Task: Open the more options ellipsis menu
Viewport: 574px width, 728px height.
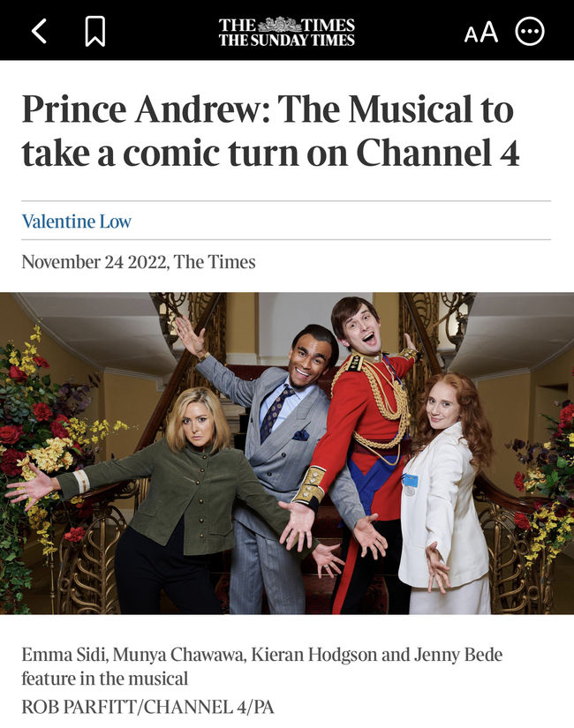Action: point(530,32)
